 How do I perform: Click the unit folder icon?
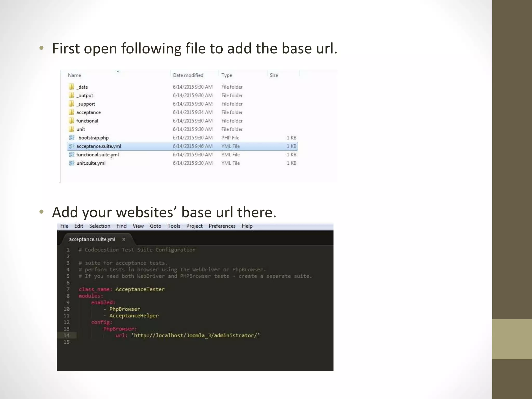(71, 129)
